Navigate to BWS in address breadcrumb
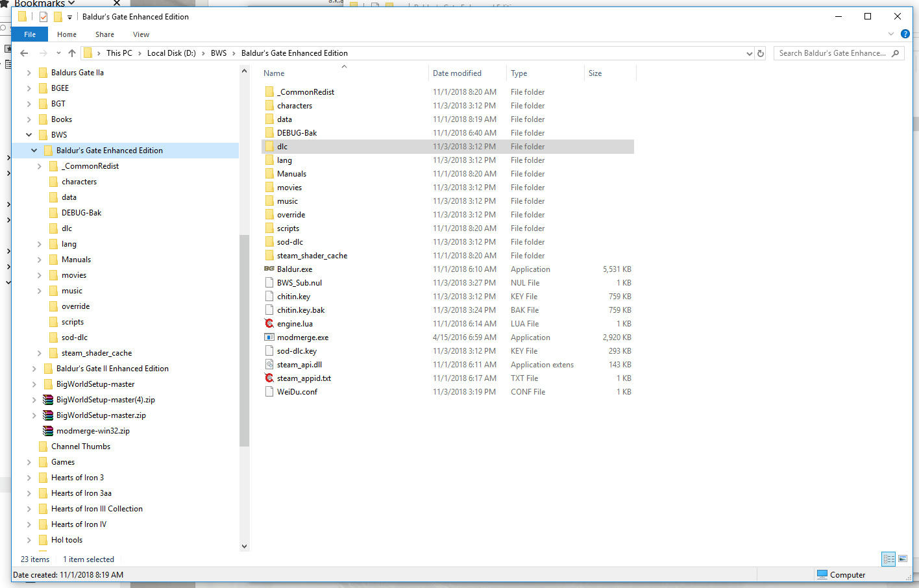The height and width of the screenshot is (588, 919). tap(219, 53)
